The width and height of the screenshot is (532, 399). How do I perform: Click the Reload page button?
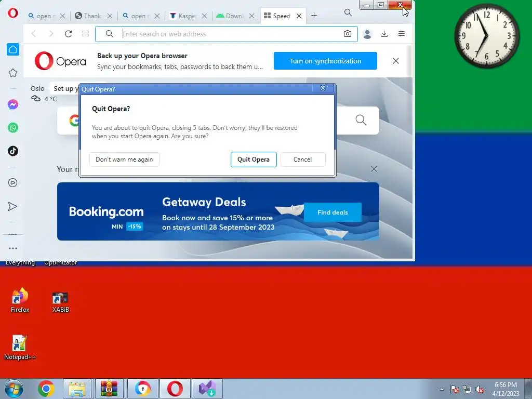68,34
